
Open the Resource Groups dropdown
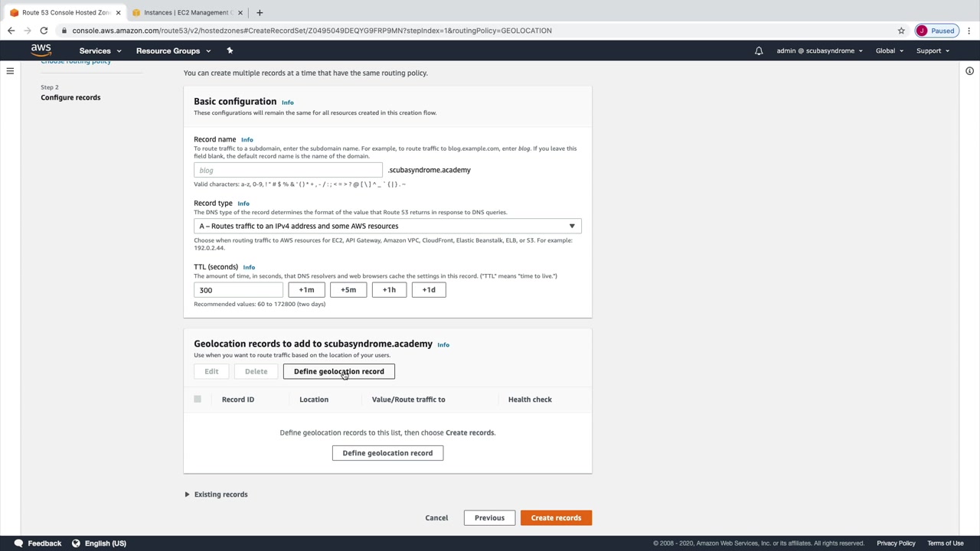(173, 51)
